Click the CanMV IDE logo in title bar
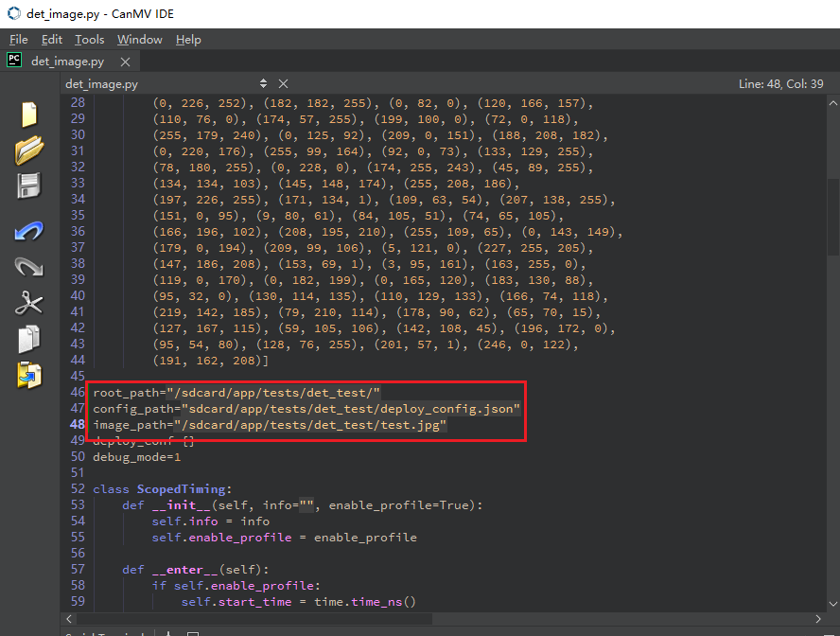Screen dimensions: 840x636 point(14,13)
